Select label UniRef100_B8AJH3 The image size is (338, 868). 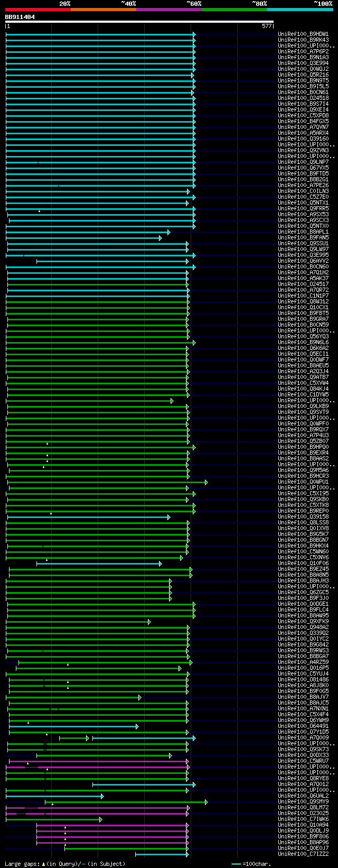(303, 581)
